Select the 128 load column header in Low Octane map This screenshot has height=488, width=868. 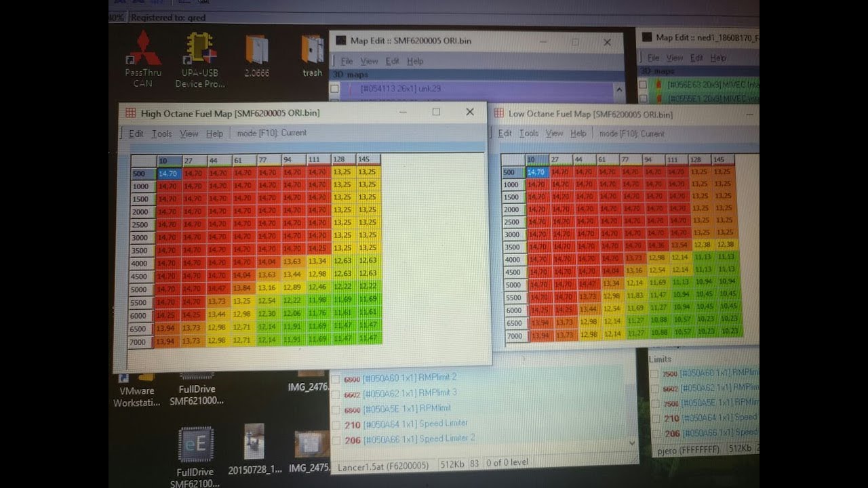(699, 160)
